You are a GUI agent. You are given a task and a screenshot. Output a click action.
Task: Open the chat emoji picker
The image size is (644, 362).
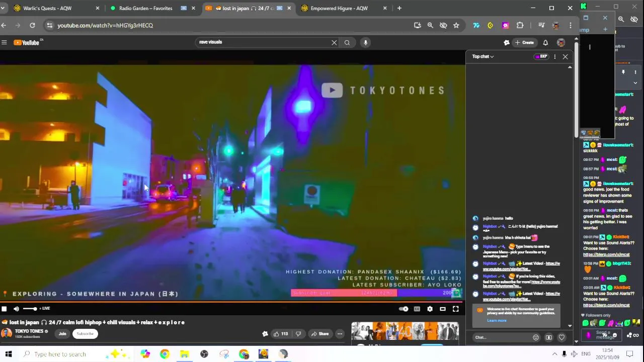pos(536,337)
